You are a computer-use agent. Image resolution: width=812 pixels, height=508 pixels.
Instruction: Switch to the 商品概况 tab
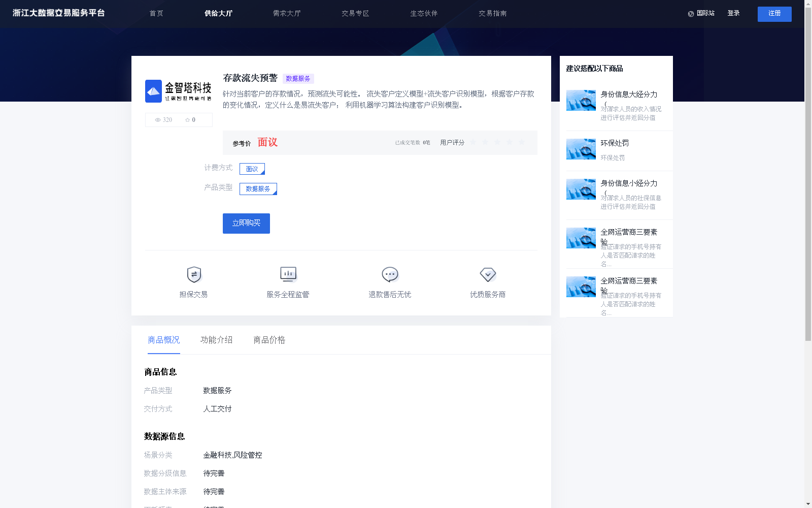coord(164,340)
